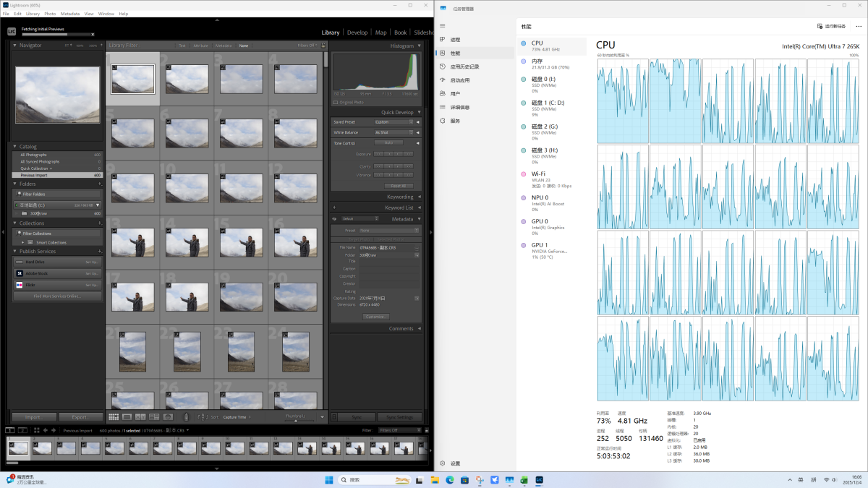Open Survey view in the toolbar
This screenshot has height=488, width=868.
154,417
